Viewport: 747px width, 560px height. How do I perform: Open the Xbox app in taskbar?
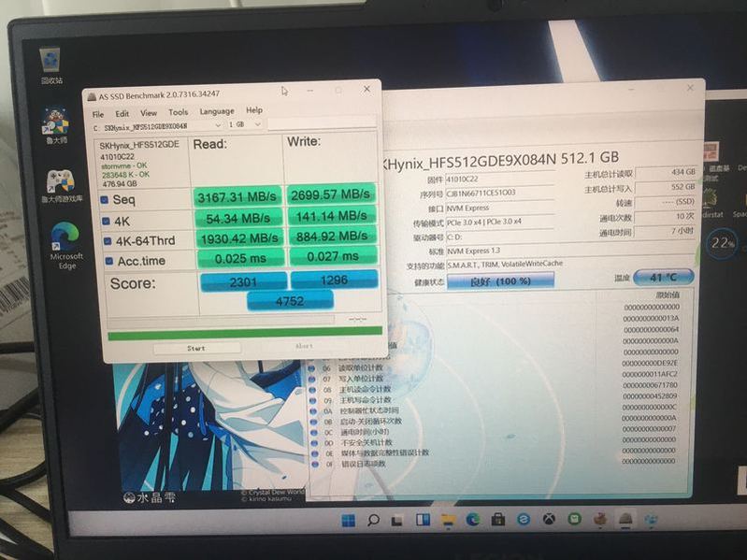[549, 519]
